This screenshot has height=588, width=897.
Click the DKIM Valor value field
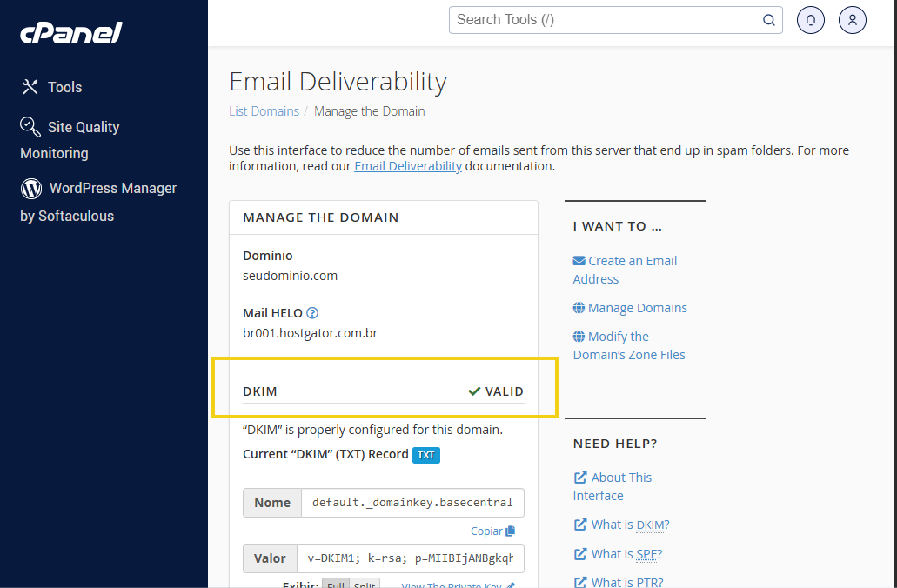[x=410, y=558]
